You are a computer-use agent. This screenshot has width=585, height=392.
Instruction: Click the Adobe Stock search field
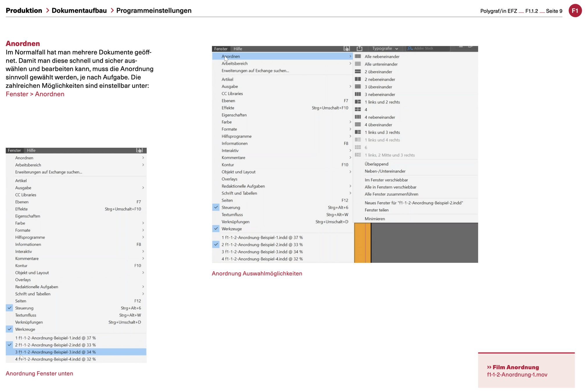(x=427, y=48)
